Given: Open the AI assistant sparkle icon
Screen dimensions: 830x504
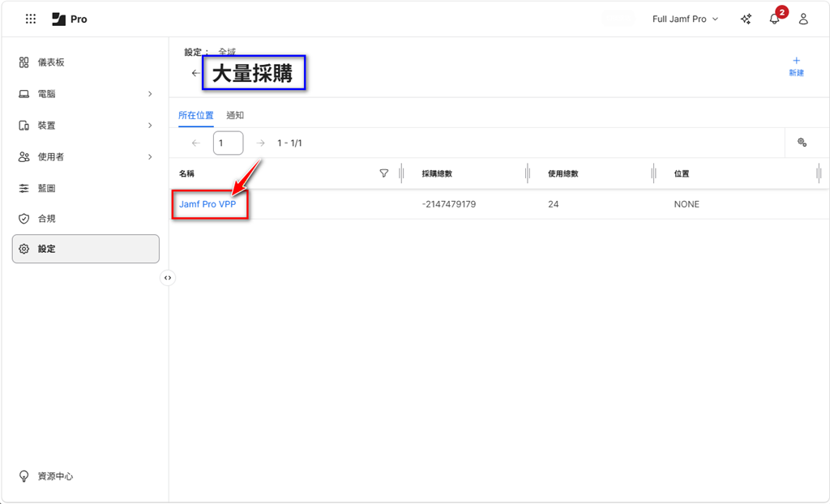Looking at the screenshot, I should click(x=746, y=19).
